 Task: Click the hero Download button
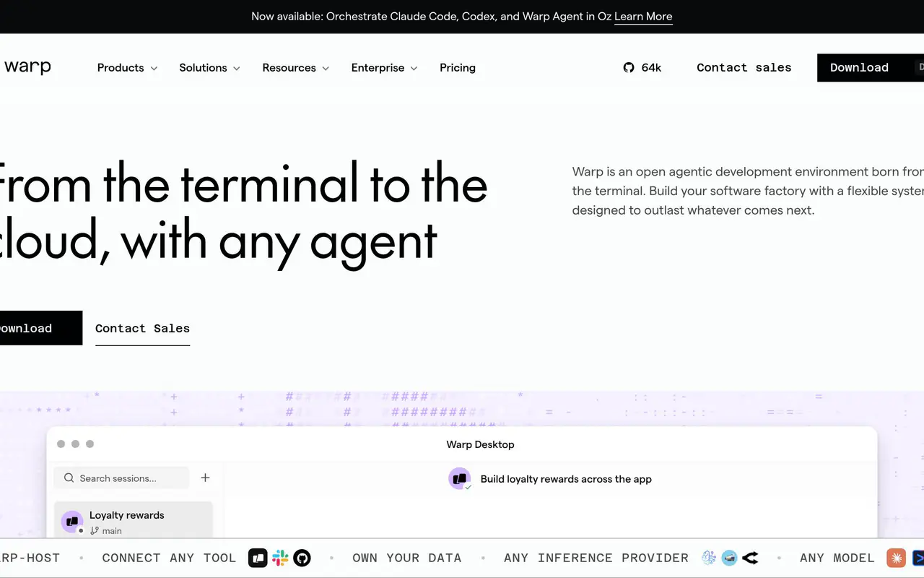point(41,328)
